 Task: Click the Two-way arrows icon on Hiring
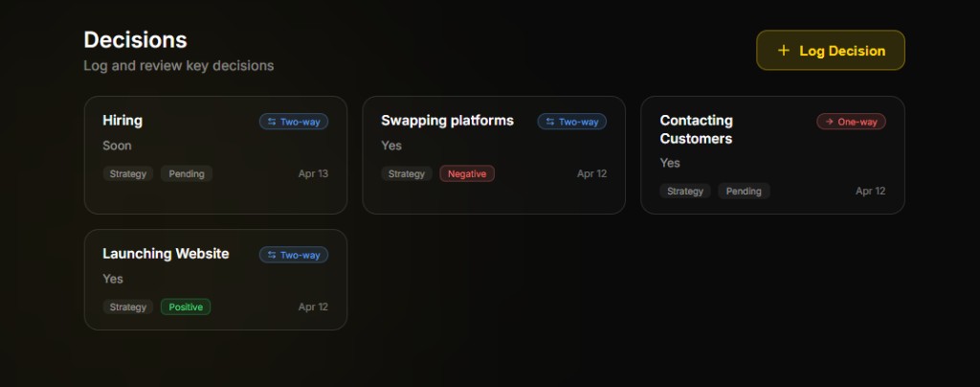[x=272, y=122]
